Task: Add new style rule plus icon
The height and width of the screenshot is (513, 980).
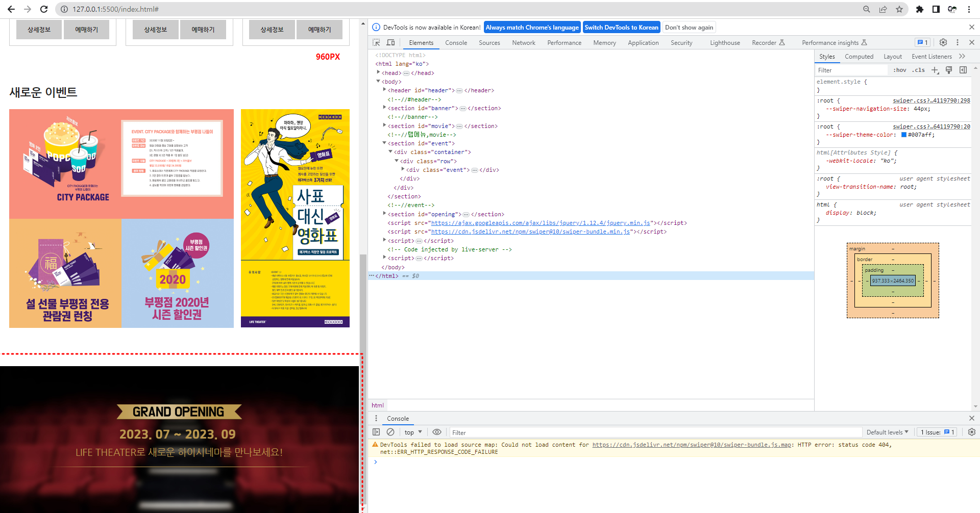Action: coord(935,70)
